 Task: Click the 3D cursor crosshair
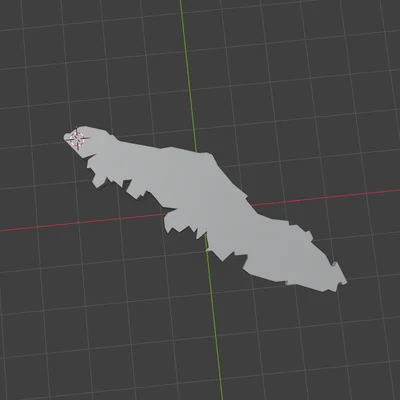pyautogui.click(x=77, y=138)
